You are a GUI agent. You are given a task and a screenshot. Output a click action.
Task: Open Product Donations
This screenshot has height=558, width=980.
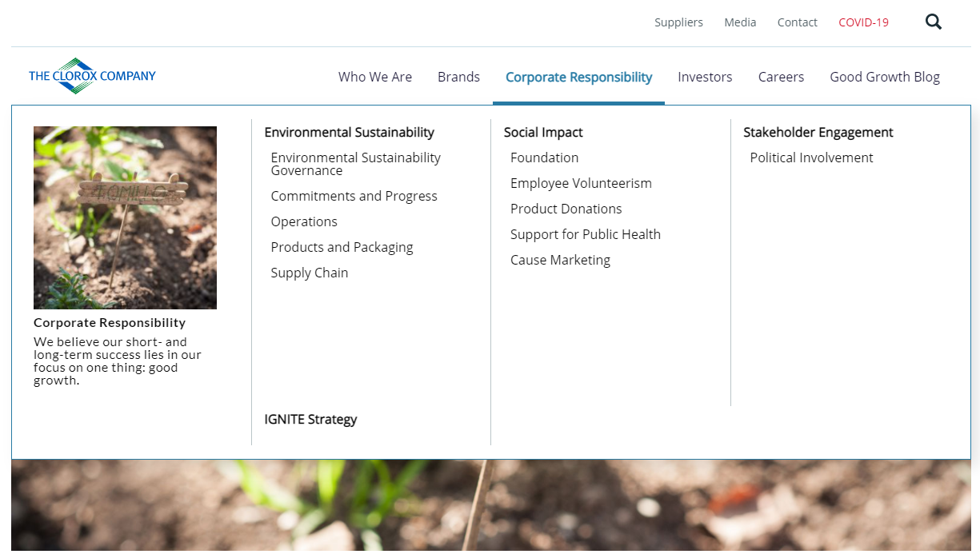(566, 209)
